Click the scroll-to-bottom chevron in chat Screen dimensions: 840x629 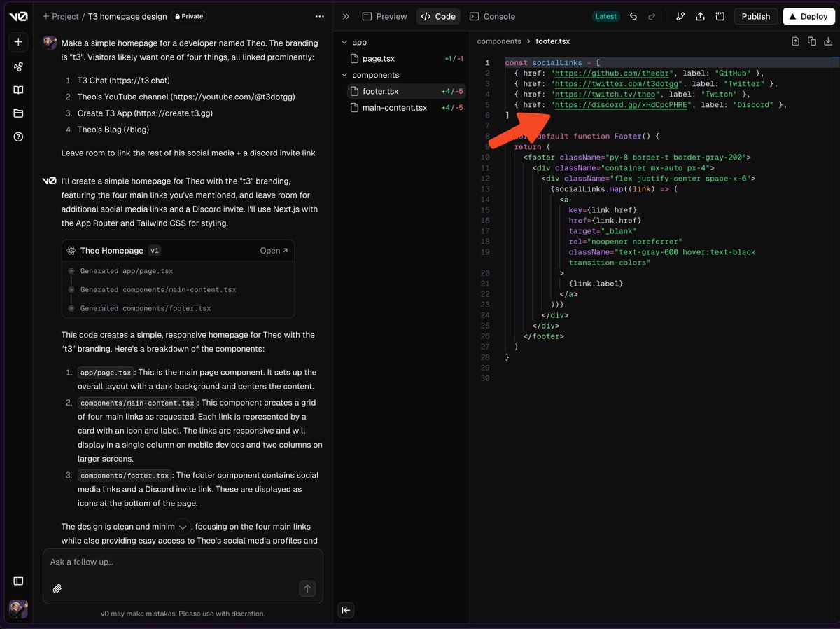tap(183, 527)
